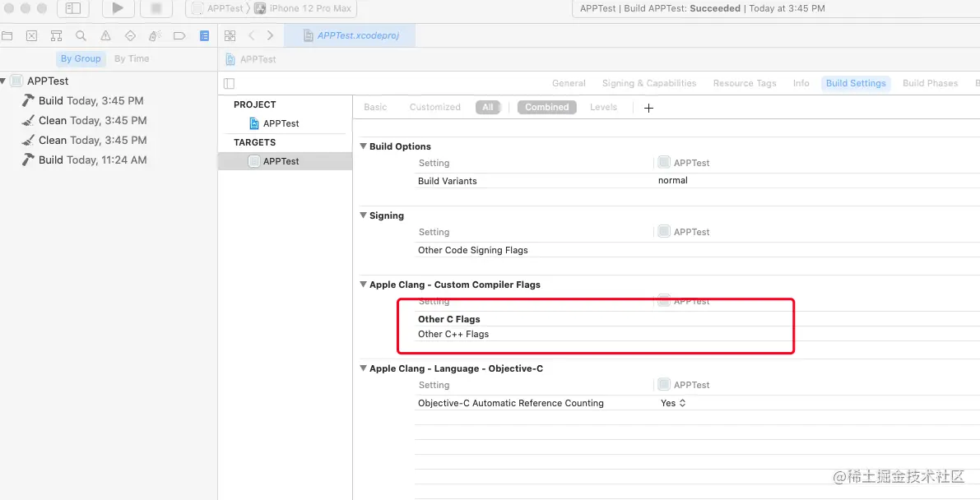Go back with the left chevron
The image size is (980, 500).
[x=251, y=35]
